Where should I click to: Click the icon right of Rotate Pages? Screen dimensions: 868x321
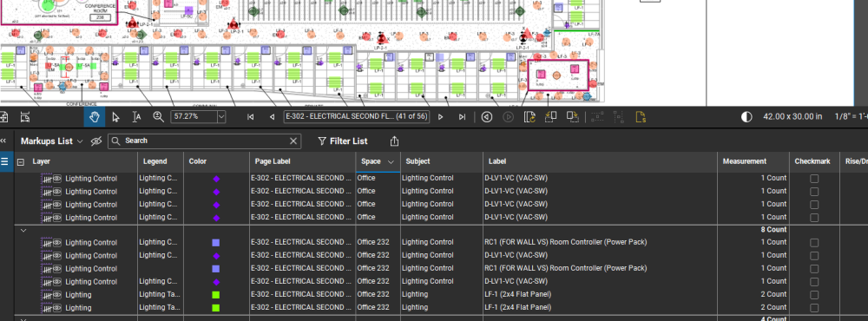coord(551,117)
